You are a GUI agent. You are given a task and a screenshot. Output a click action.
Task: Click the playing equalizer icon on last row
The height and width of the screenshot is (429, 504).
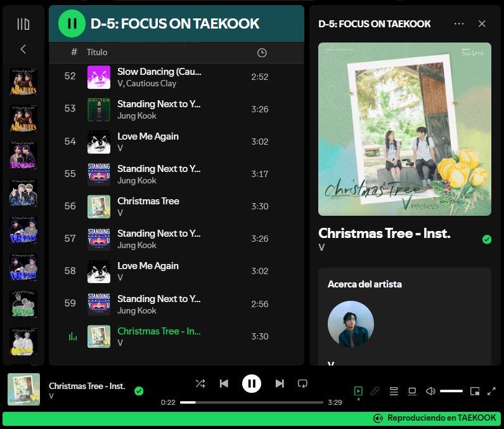[x=73, y=336]
